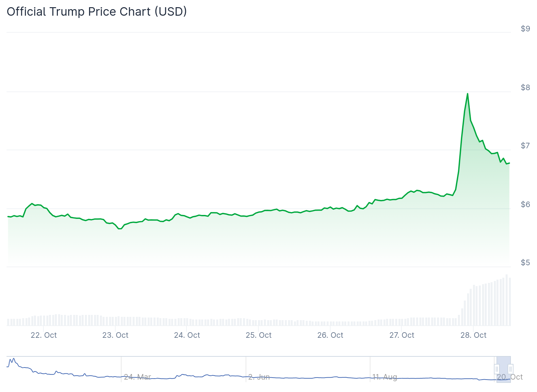Image resolution: width=537 pixels, height=392 pixels.
Task: Click the left navigator range handle
Action: (x=497, y=369)
